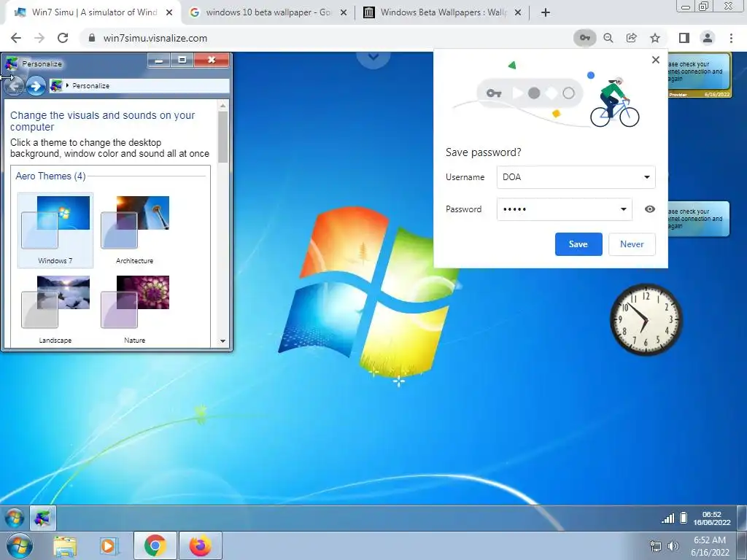
Task: View site info via padlock icon
Action: (92, 38)
